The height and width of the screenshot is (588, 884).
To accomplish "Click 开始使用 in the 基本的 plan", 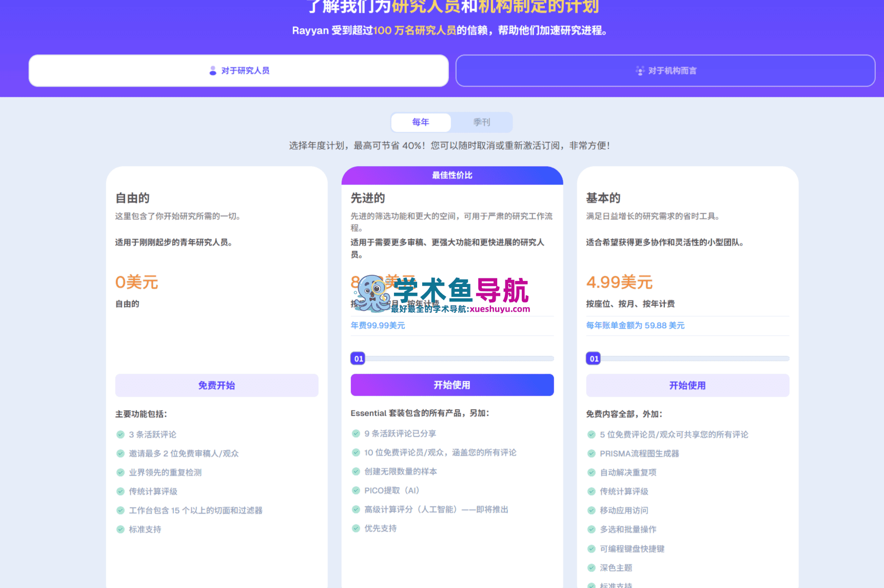I will pos(687,386).
